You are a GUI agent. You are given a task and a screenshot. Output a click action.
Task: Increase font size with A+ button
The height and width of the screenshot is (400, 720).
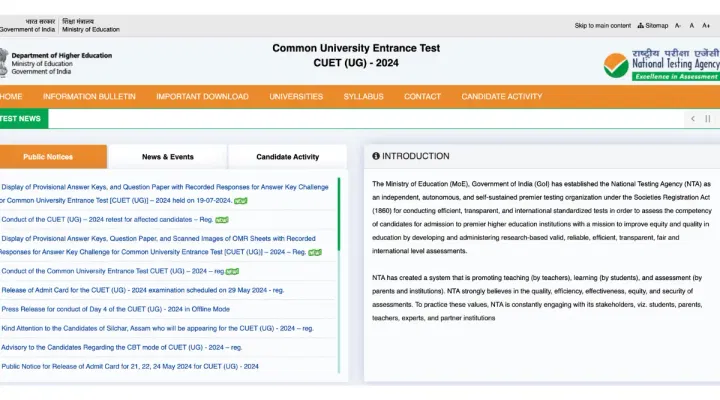706,26
